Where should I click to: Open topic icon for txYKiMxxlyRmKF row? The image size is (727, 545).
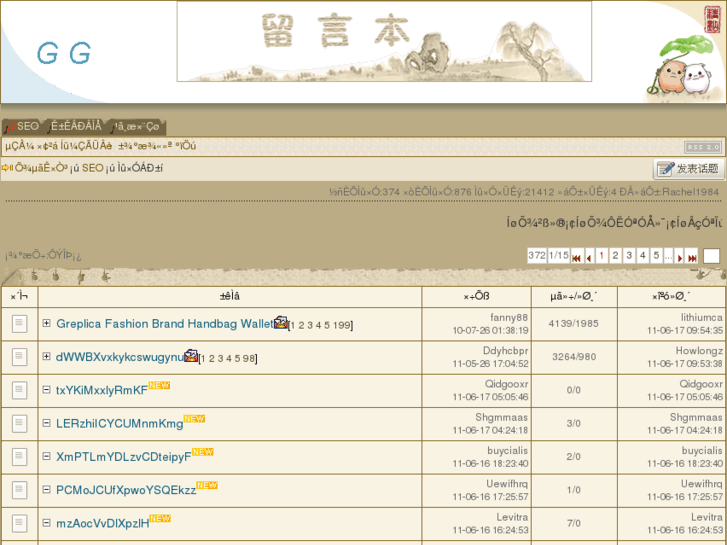(x=19, y=390)
